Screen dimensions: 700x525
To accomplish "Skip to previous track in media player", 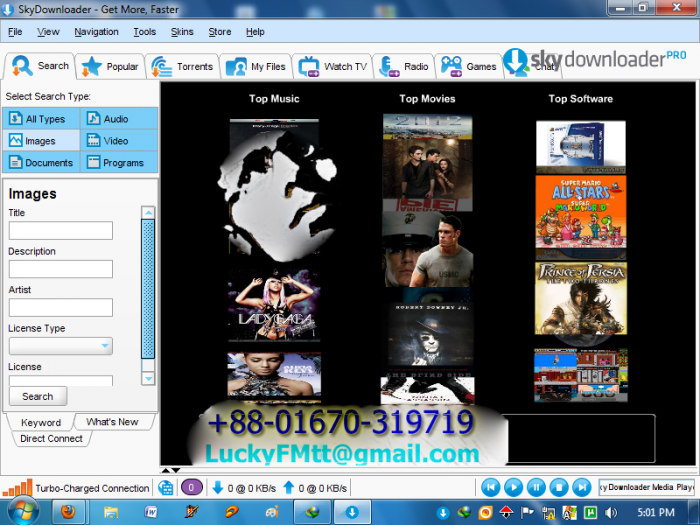I will point(490,487).
